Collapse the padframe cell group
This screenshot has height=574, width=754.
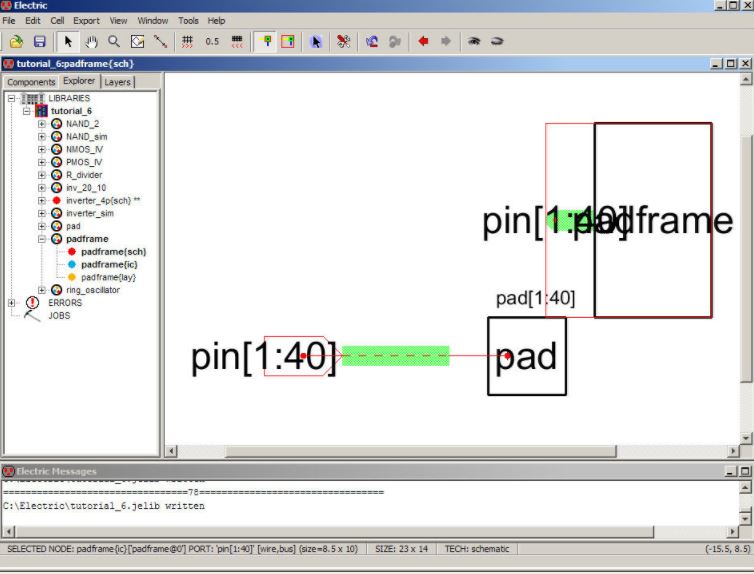tap(42, 240)
